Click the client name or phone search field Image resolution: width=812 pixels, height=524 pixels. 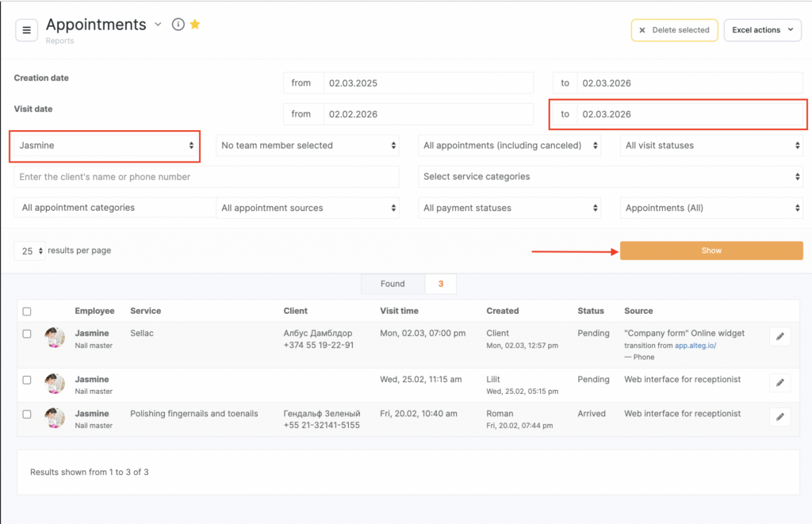click(x=207, y=177)
